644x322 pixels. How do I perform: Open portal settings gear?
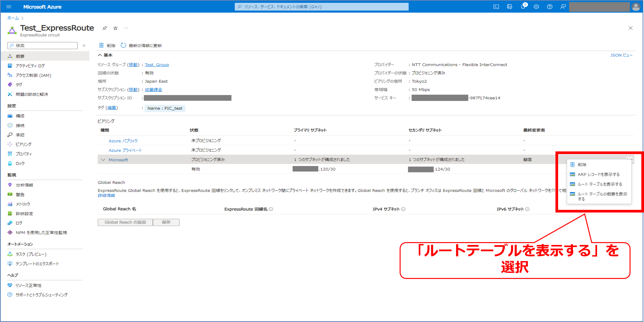coord(536,7)
